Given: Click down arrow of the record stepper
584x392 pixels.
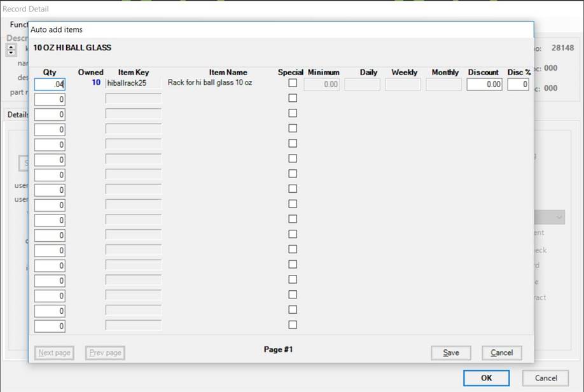Looking at the screenshot, I should (11, 53).
